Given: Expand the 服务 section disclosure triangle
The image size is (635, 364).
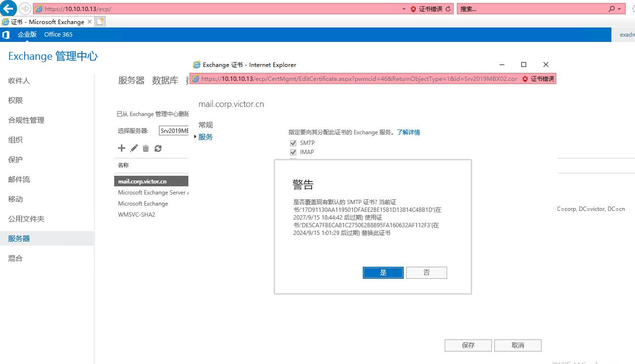Looking at the screenshot, I should point(196,137).
